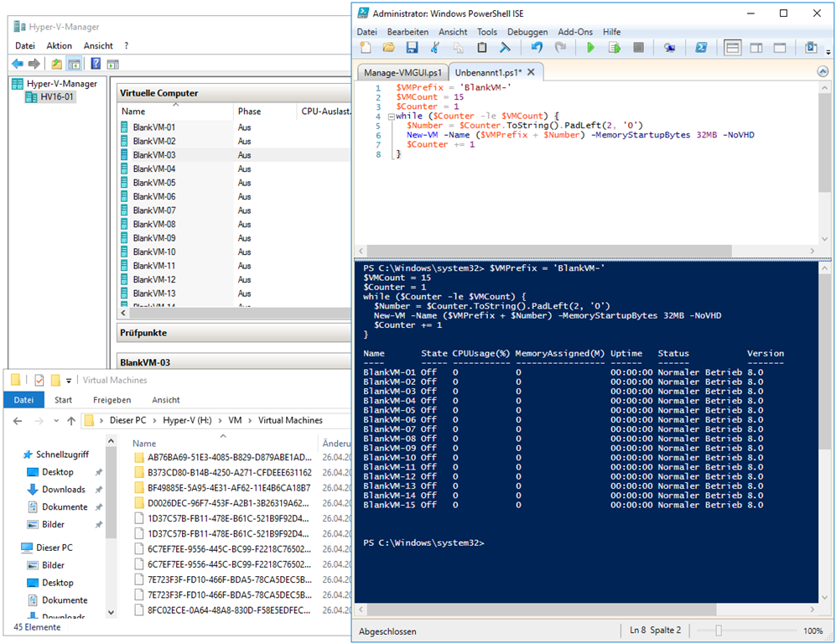Click the console pane horizontal scrollbar in ISE
836x644 pixels.
541,609
